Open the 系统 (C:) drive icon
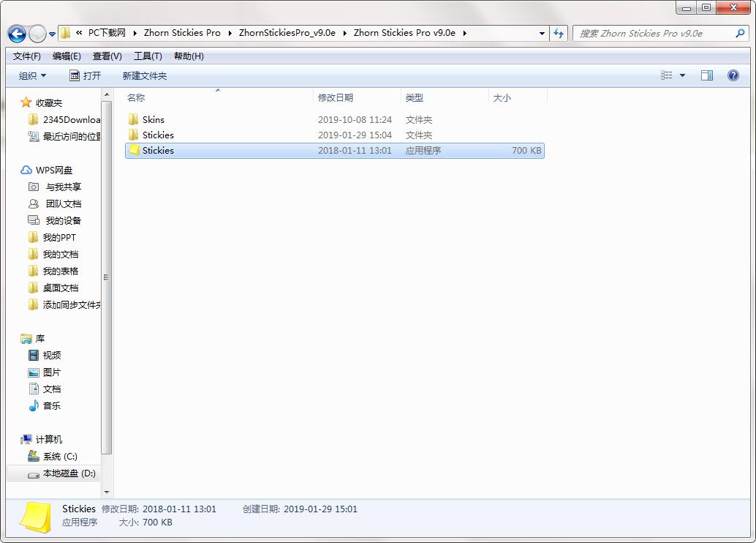756x543 pixels. [x=34, y=456]
